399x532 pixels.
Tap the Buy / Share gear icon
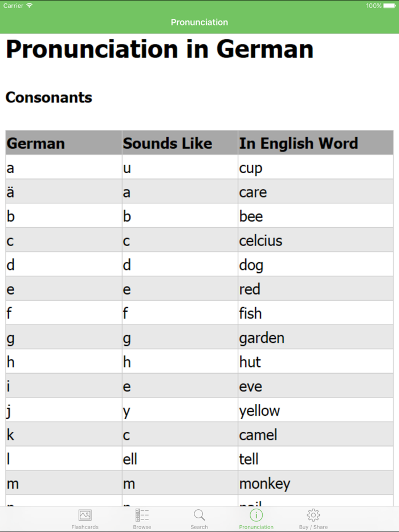point(313,514)
